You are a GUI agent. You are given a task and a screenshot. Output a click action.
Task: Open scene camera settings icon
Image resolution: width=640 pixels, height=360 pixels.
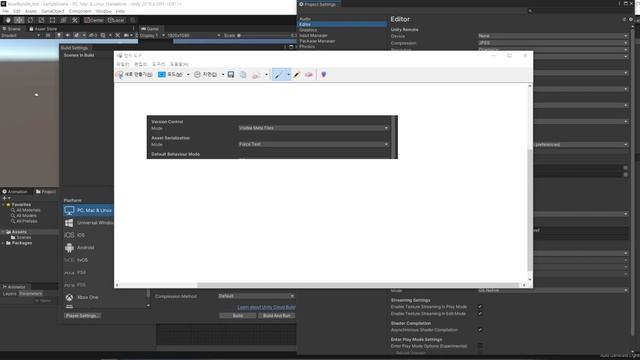point(127,36)
